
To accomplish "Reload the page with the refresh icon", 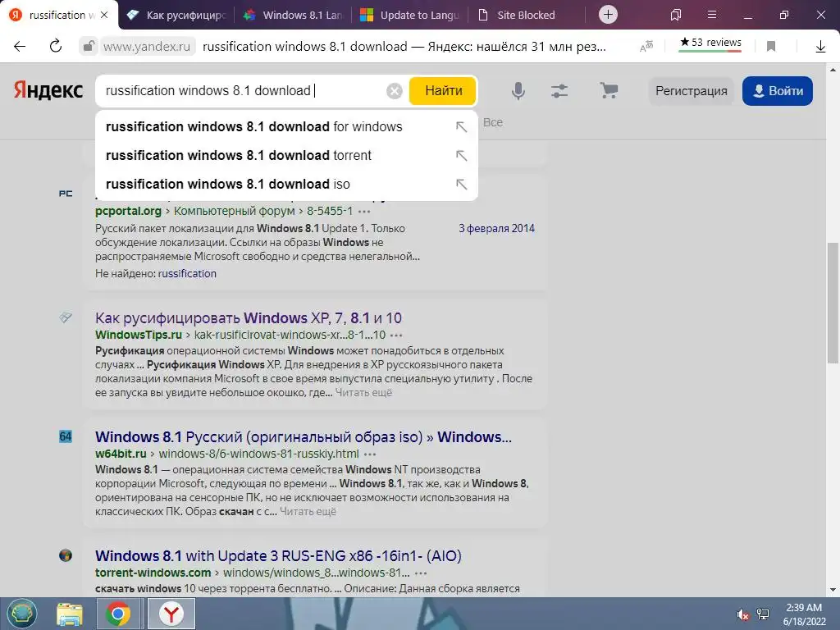I will point(56,47).
